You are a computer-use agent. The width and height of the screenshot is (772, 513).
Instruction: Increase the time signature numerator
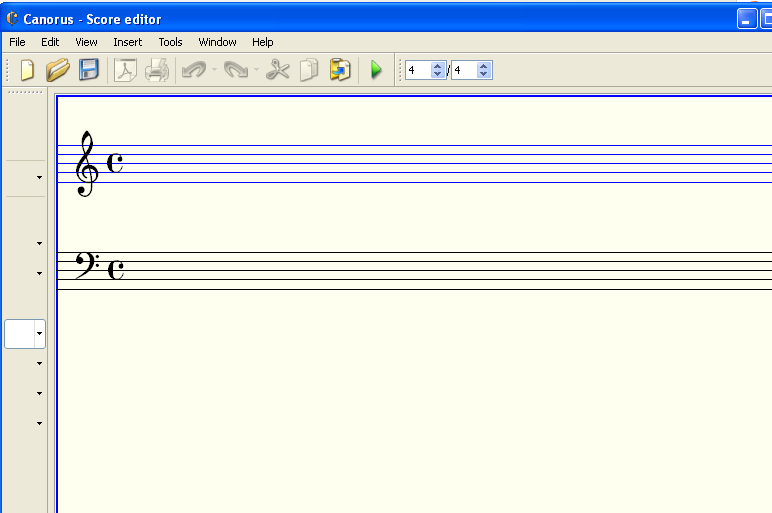point(438,66)
